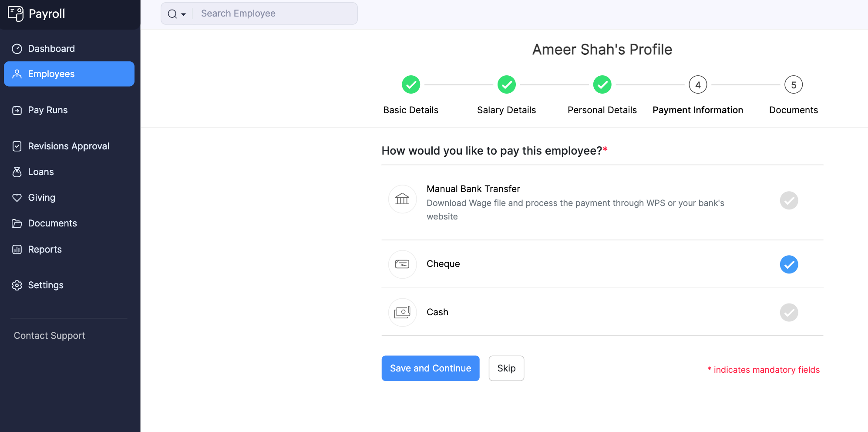Screen dimensions: 868x432
Task: Click the Search Employee input field
Action: tap(274, 13)
